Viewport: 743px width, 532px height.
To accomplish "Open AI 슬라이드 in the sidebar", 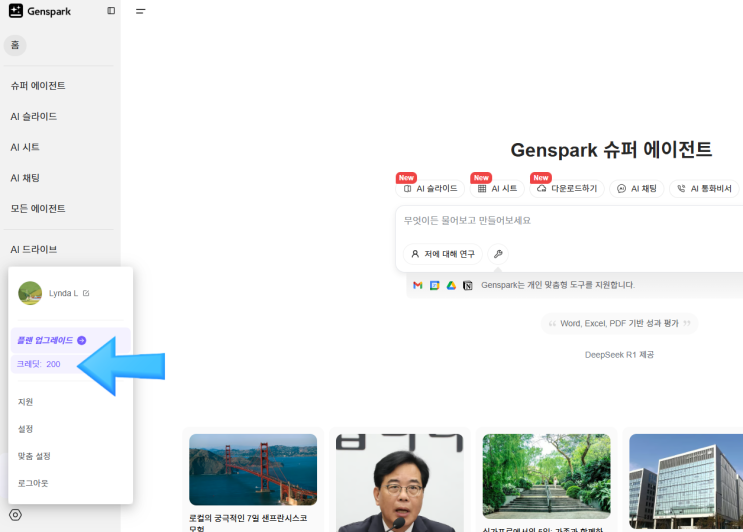I will (34, 116).
